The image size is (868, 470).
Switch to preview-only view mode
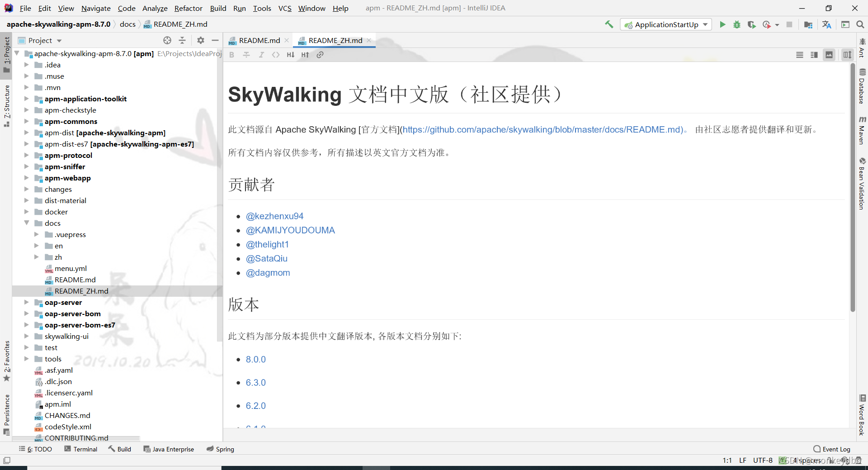[829, 55]
